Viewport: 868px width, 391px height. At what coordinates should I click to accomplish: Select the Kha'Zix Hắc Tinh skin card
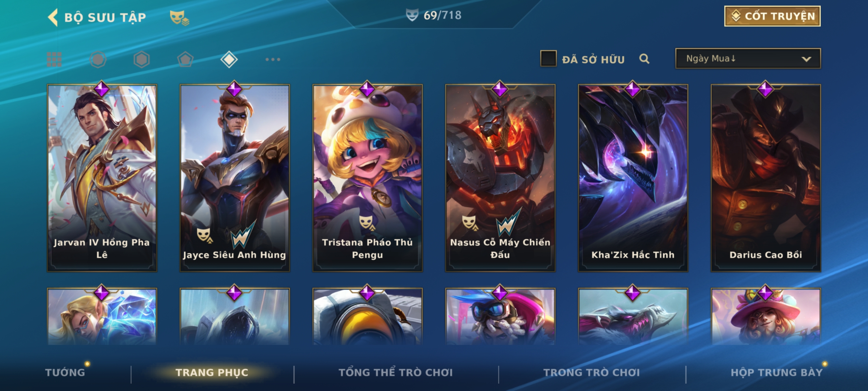[633, 178]
